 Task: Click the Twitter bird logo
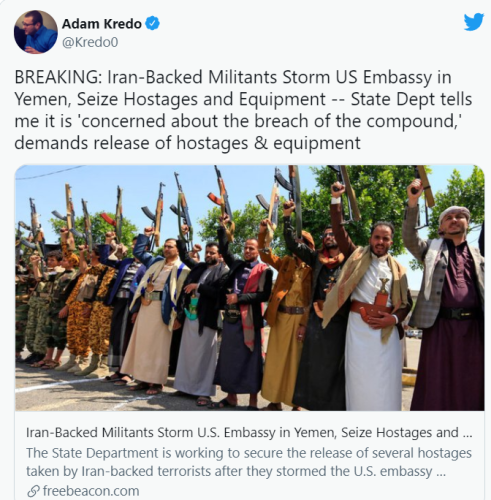tap(474, 22)
